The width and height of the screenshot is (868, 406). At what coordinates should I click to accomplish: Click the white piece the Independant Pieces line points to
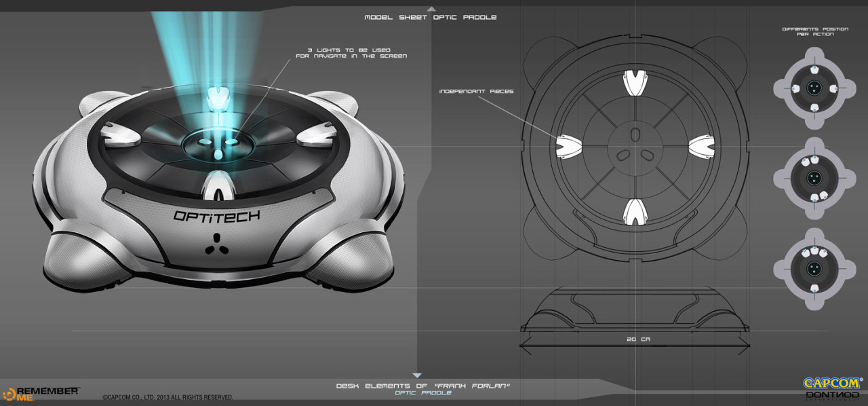click(568, 146)
